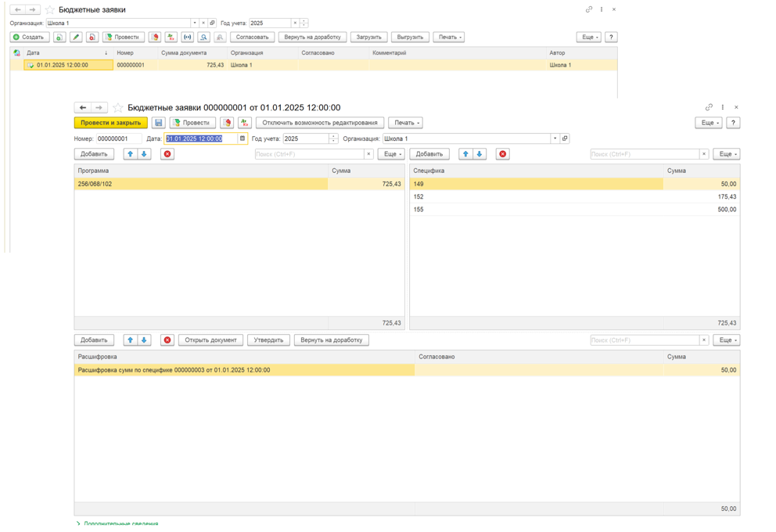Click the Дт/Кт postings icon in document form
This screenshot has width=776, height=532.
(x=245, y=123)
